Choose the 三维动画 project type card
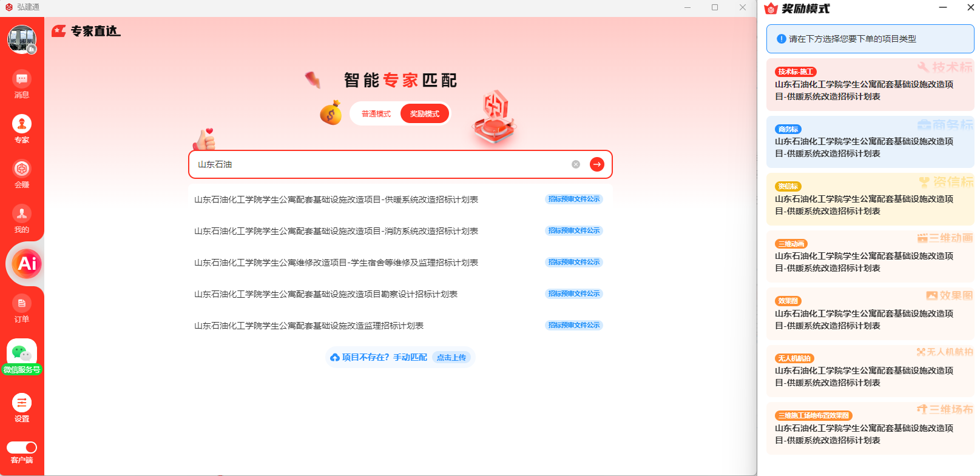The height and width of the screenshot is (476, 980). click(870, 256)
